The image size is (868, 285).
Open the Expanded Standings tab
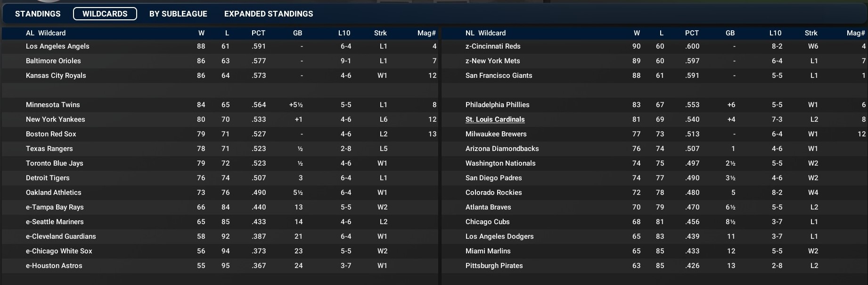269,14
